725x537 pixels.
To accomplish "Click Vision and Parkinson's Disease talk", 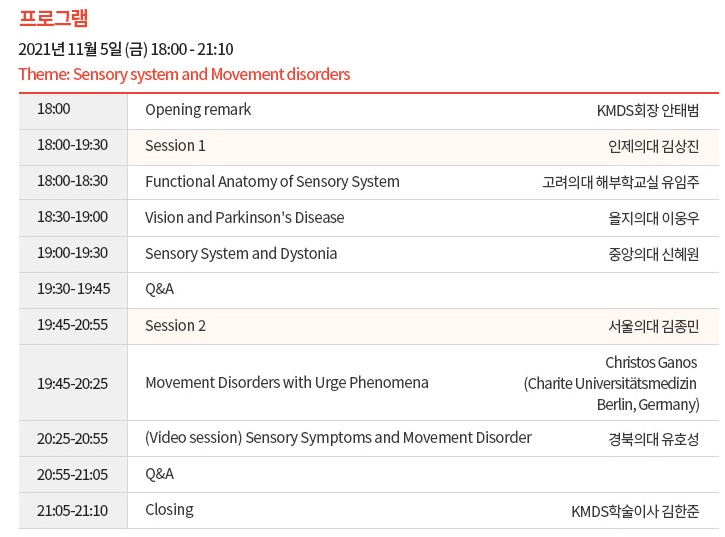I will (244, 218).
